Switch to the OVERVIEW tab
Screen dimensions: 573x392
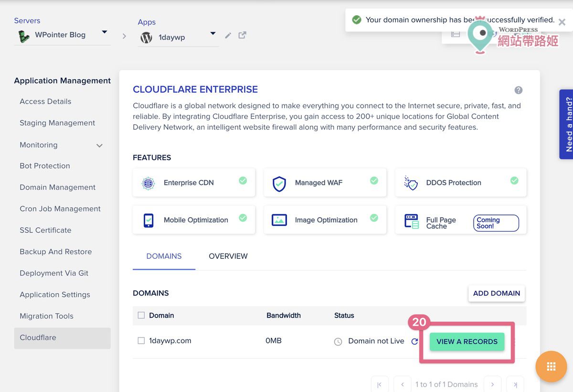tap(228, 256)
